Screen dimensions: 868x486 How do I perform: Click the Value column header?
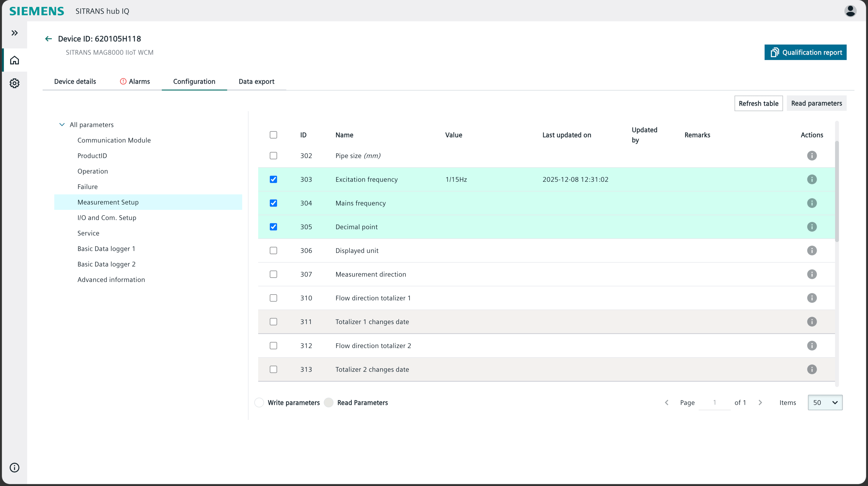click(x=453, y=135)
